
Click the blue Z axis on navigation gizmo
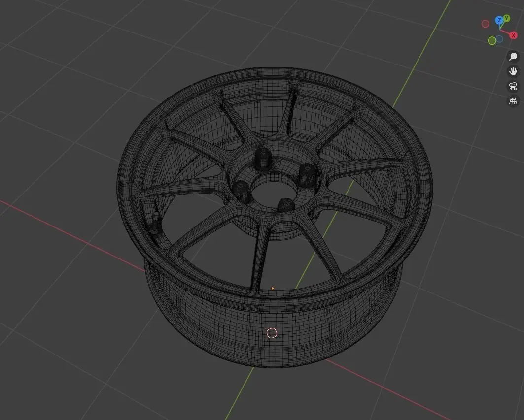[499, 20]
